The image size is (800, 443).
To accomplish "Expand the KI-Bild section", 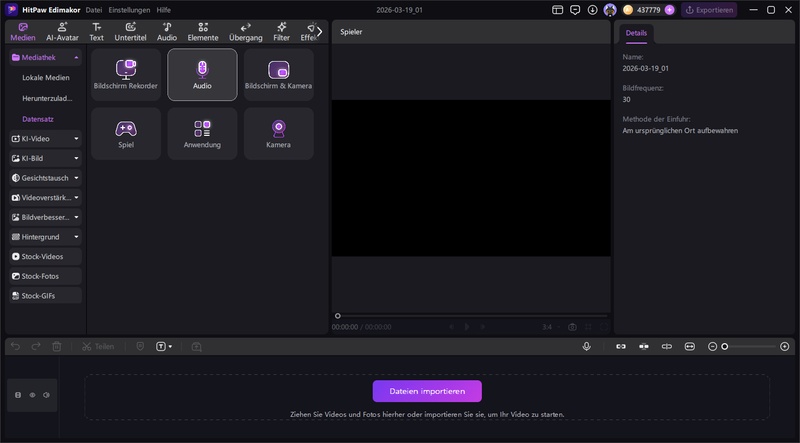I will [76, 158].
